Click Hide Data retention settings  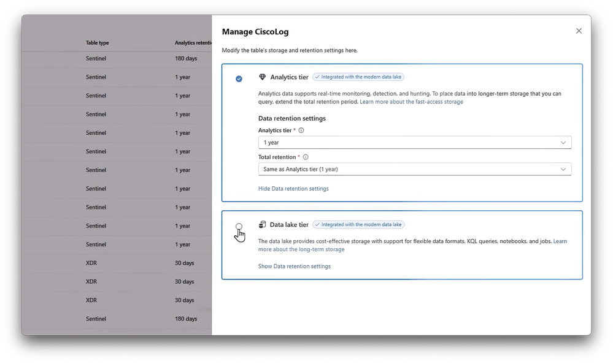(293, 189)
